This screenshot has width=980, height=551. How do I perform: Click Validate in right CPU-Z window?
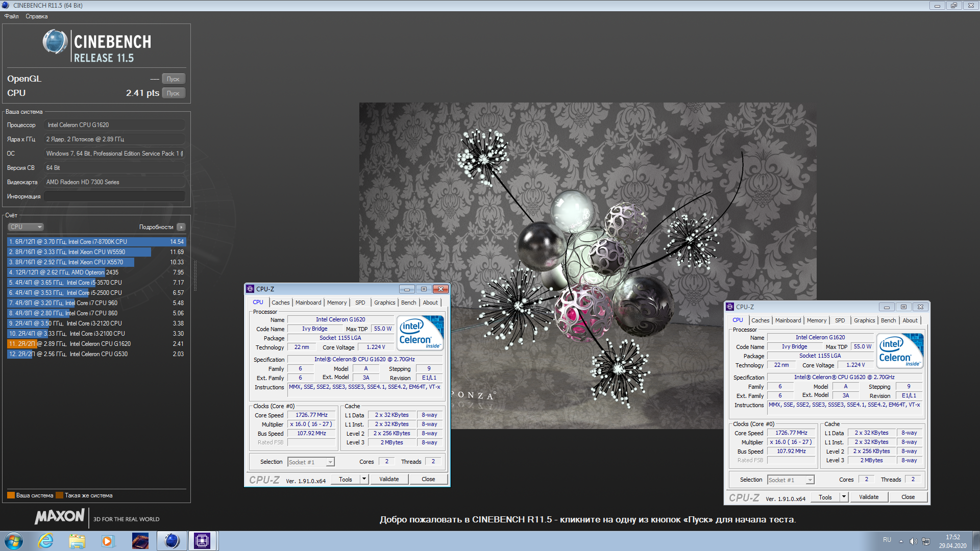click(869, 497)
